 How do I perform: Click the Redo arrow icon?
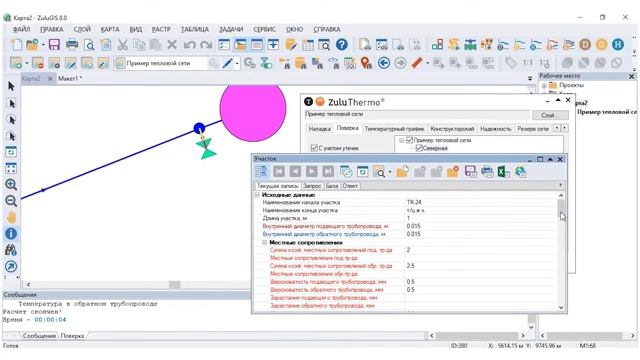point(206,44)
